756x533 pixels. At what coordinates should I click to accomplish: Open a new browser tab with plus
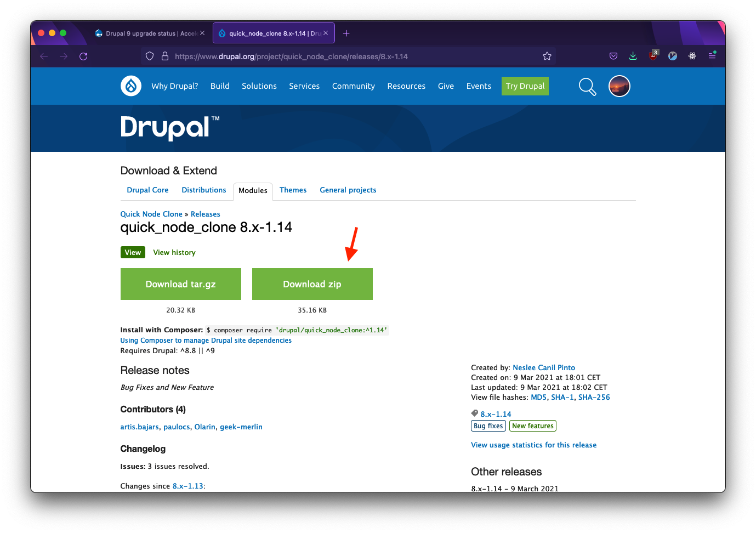346,33
